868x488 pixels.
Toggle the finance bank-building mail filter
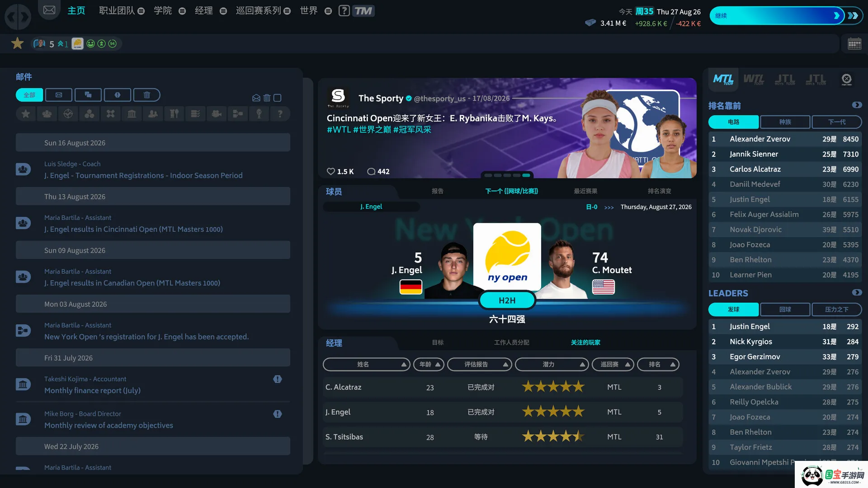132,114
